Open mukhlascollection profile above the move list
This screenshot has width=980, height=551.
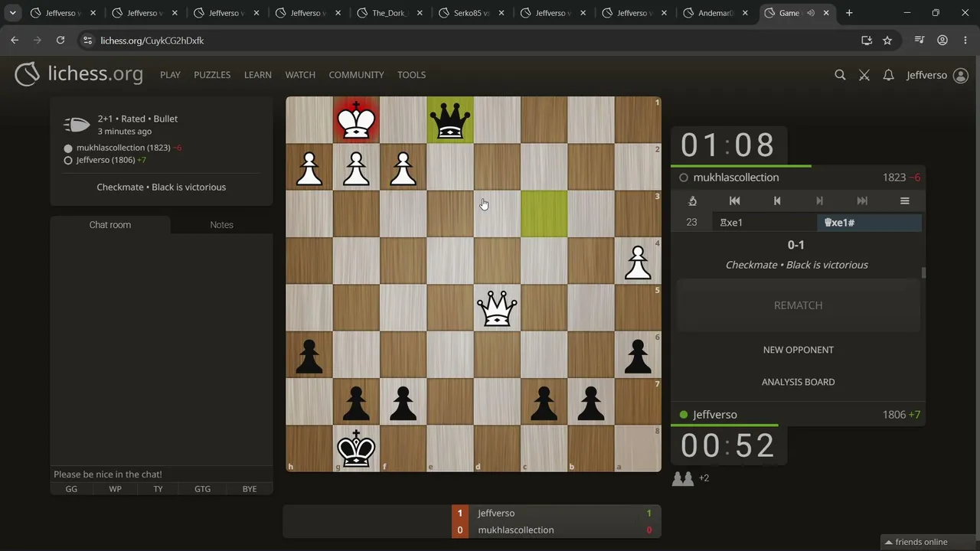[x=736, y=178]
